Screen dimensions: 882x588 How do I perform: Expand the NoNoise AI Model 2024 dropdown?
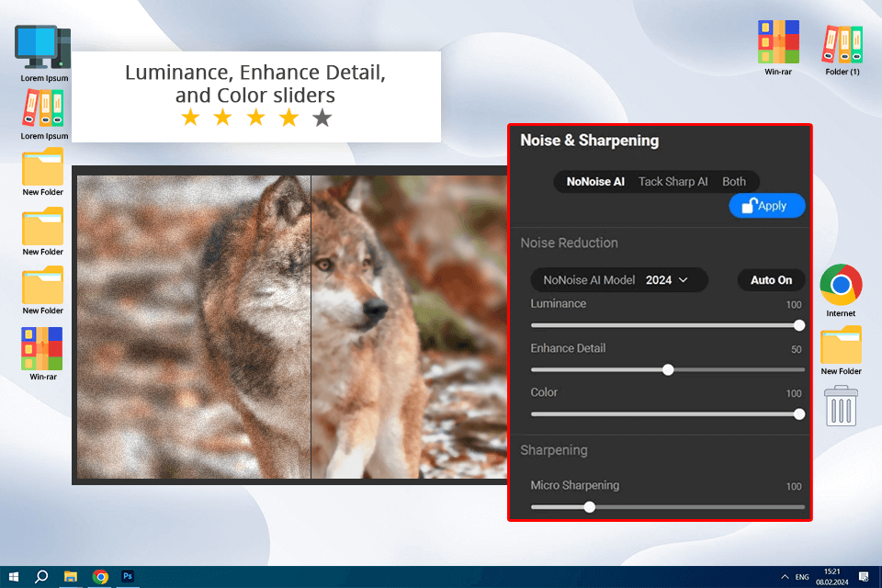click(x=619, y=280)
